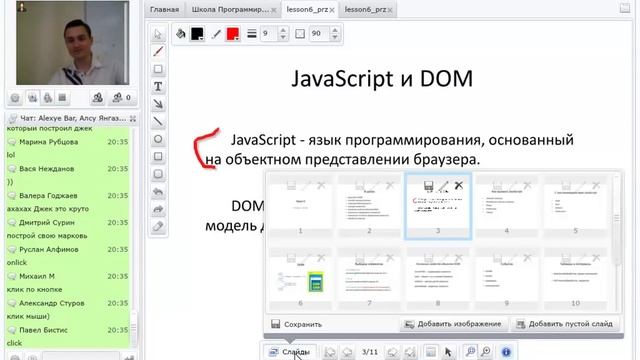This screenshot has height=360, width=640.
Task: Go to the next slide
Action: 392,352
